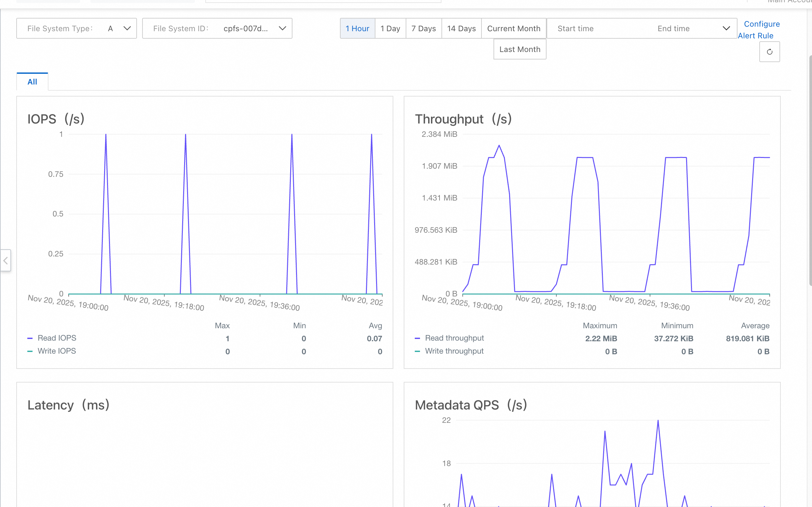Select the 1 Hour time range
Screen dimensions: 812x507
(x=357, y=29)
